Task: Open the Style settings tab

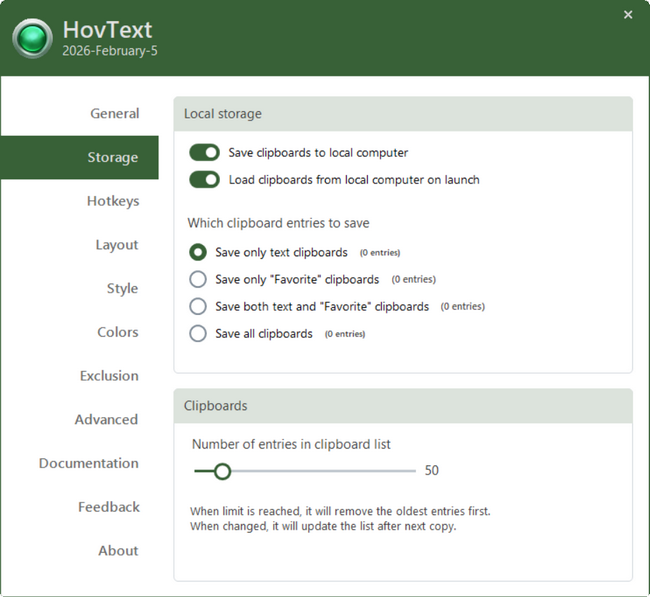Action: tap(122, 289)
